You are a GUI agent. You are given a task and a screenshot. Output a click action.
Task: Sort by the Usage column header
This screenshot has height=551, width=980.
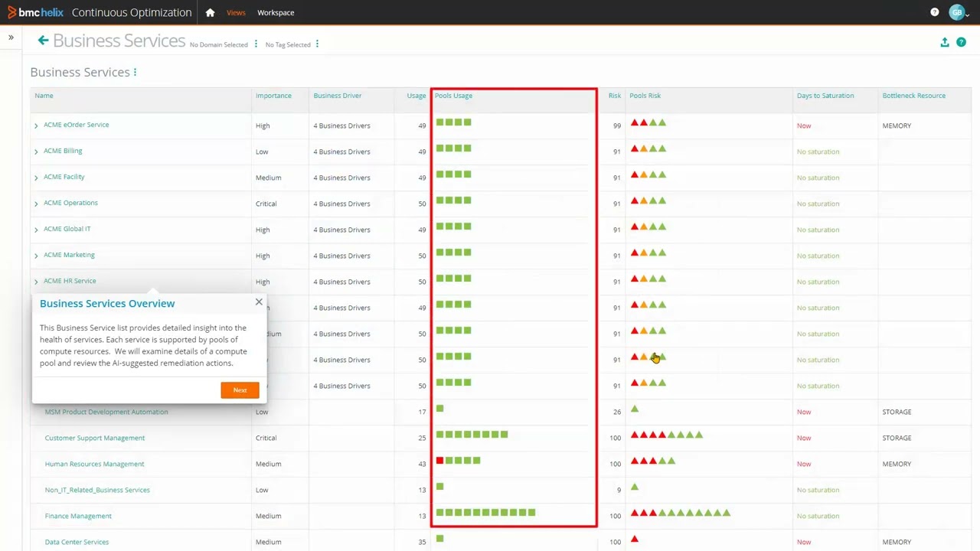point(416,96)
